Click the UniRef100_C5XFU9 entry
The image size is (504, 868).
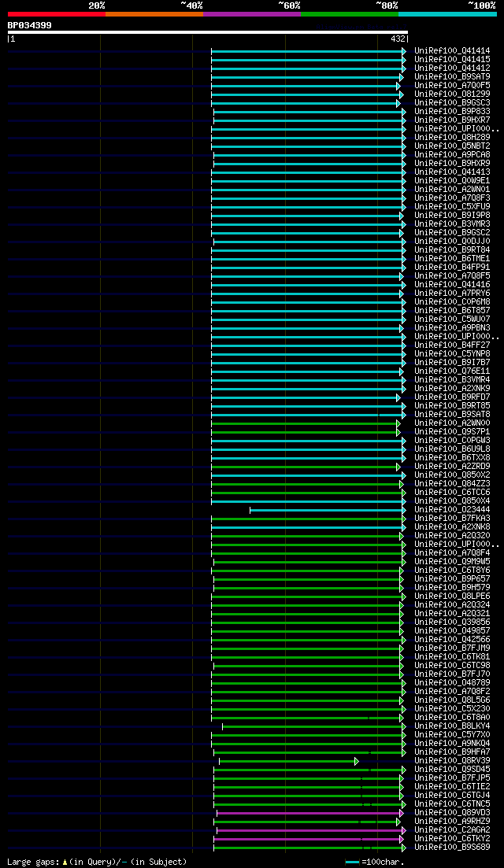pos(452,206)
